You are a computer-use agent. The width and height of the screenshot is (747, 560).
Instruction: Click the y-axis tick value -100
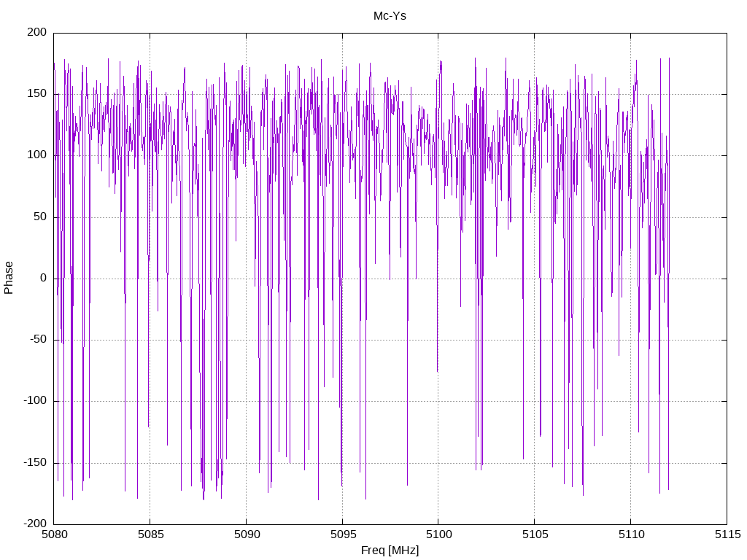(x=35, y=401)
